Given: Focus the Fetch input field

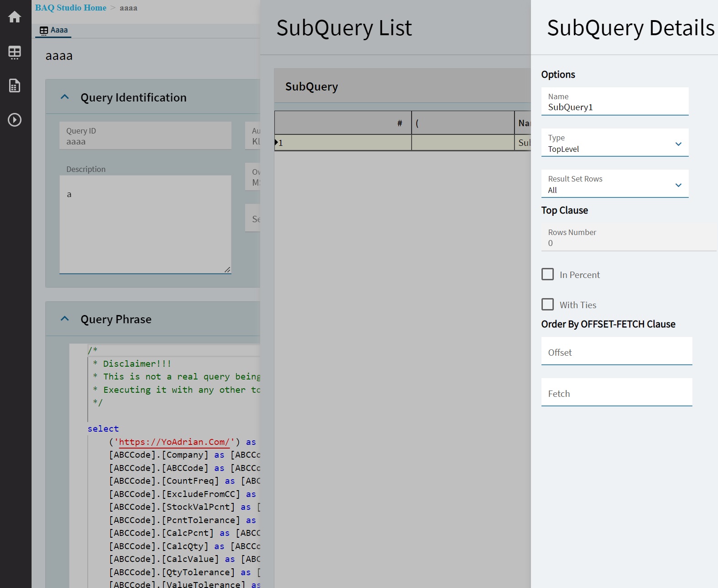Looking at the screenshot, I should tap(616, 392).
